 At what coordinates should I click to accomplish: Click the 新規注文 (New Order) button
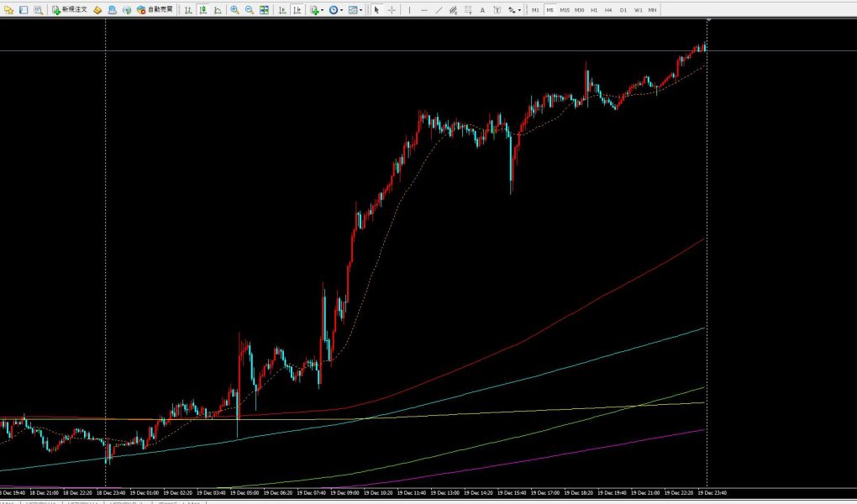pyautogui.click(x=71, y=10)
